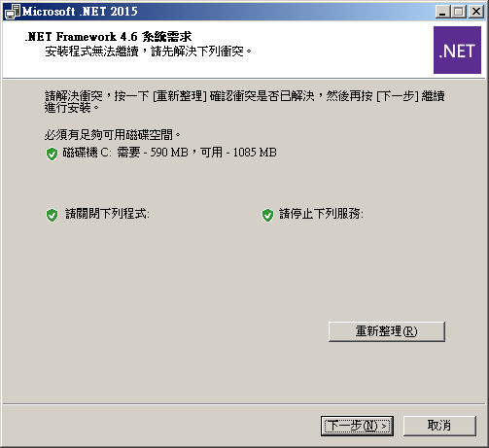Continue with the 下一步(N) > button
The image size is (489, 448).
(357, 426)
